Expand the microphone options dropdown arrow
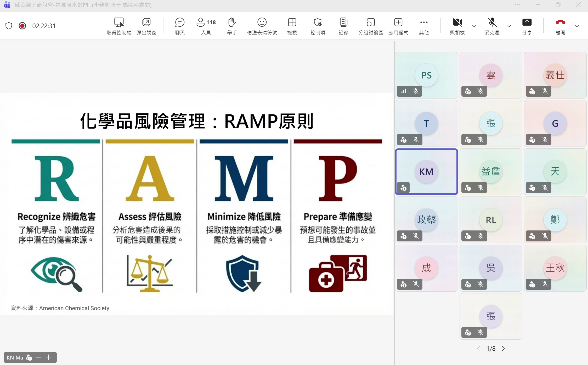Viewport: 588px width, 365px height. point(508,26)
